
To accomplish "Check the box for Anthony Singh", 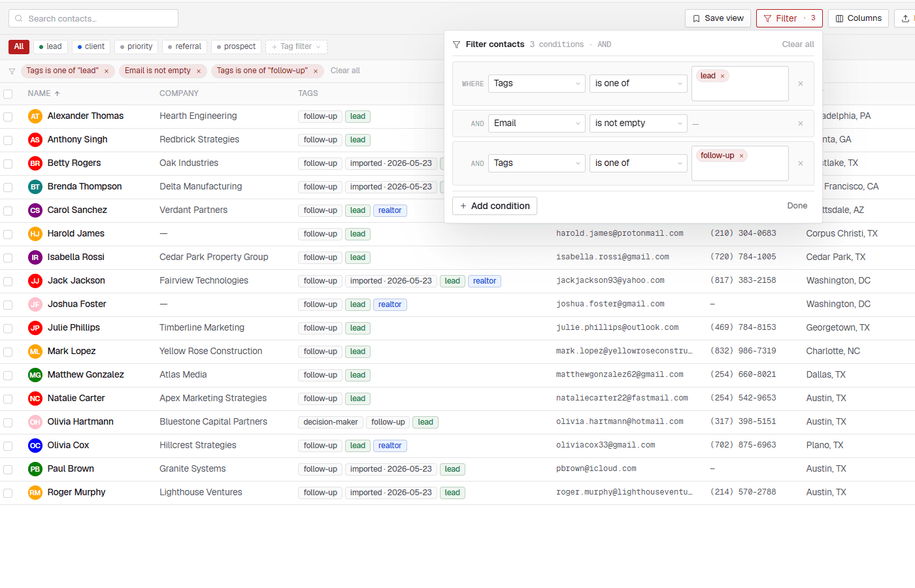I will pyautogui.click(x=8, y=140).
